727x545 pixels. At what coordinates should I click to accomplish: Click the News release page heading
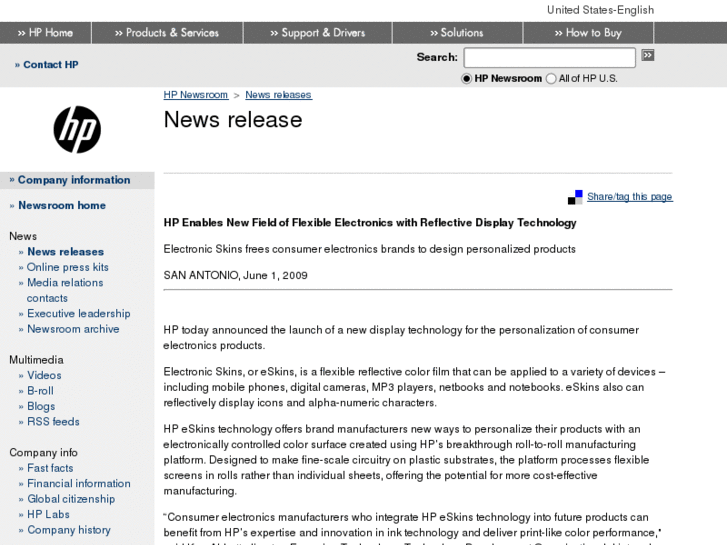point(233,120)
